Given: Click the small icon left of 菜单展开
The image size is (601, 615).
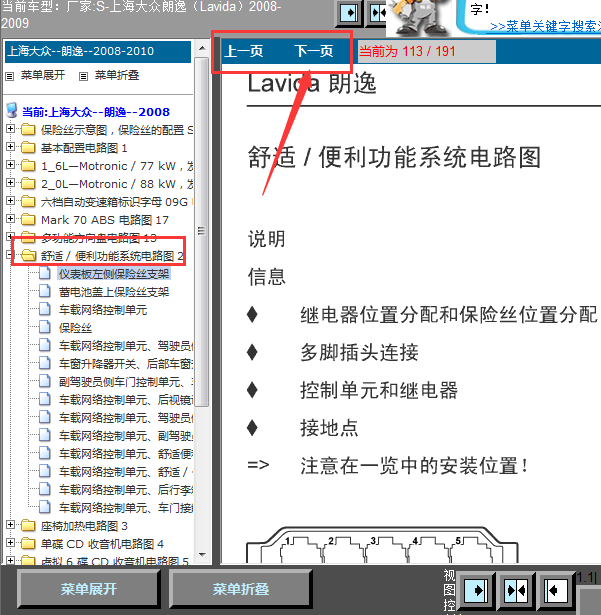Looking at the screenshot, I should (9, 76).
